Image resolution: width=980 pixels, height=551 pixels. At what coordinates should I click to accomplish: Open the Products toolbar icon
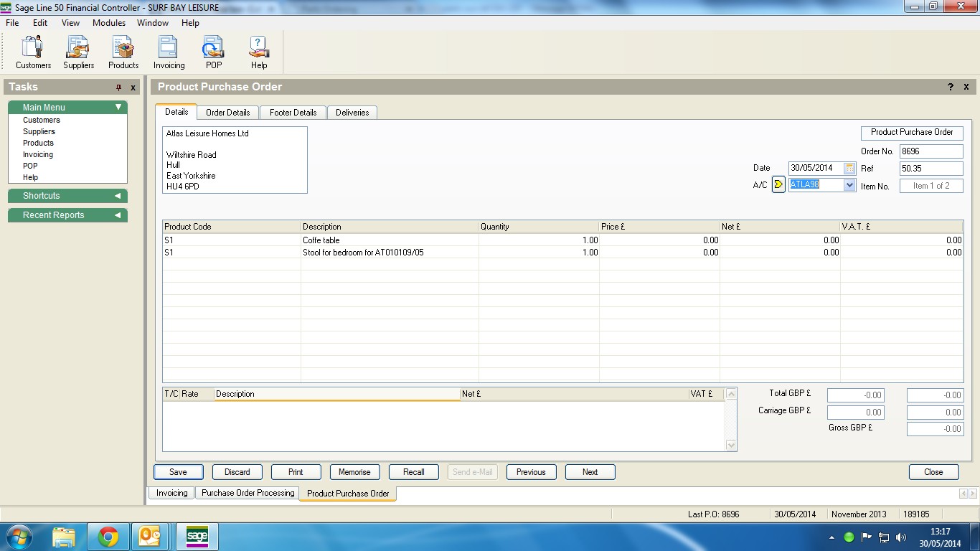coord(123,52)
